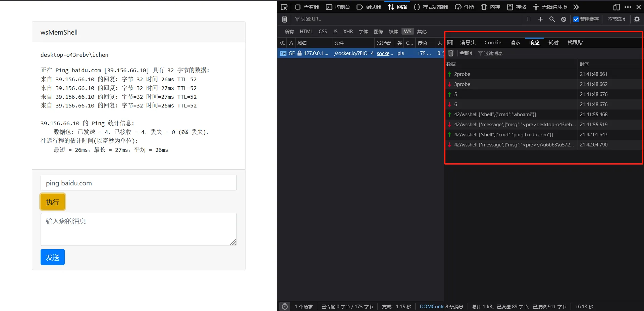Open the Console (控制台) panel

point(338,7)
